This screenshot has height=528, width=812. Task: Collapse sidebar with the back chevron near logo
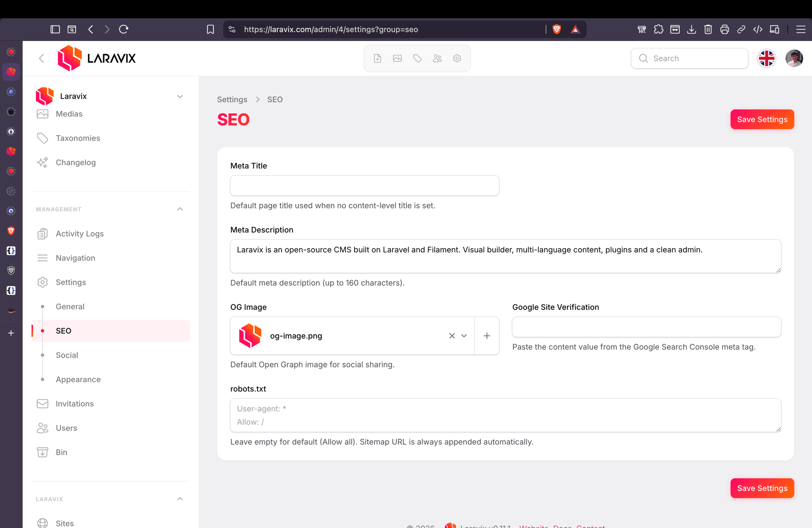41,58
